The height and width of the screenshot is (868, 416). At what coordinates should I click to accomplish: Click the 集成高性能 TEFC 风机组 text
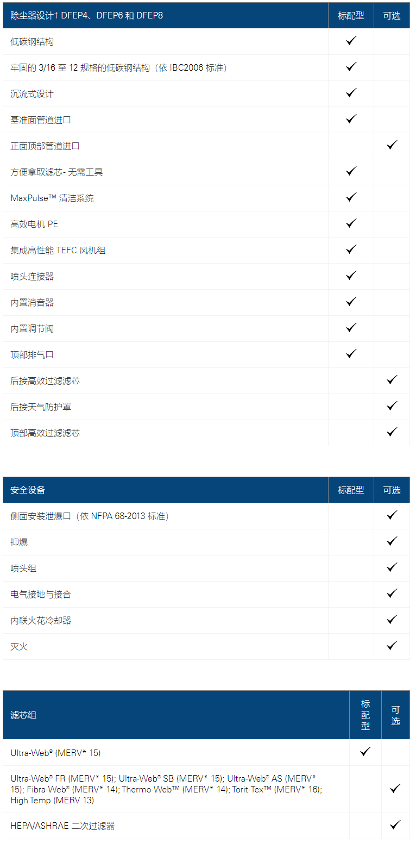[x=58, y=251]
